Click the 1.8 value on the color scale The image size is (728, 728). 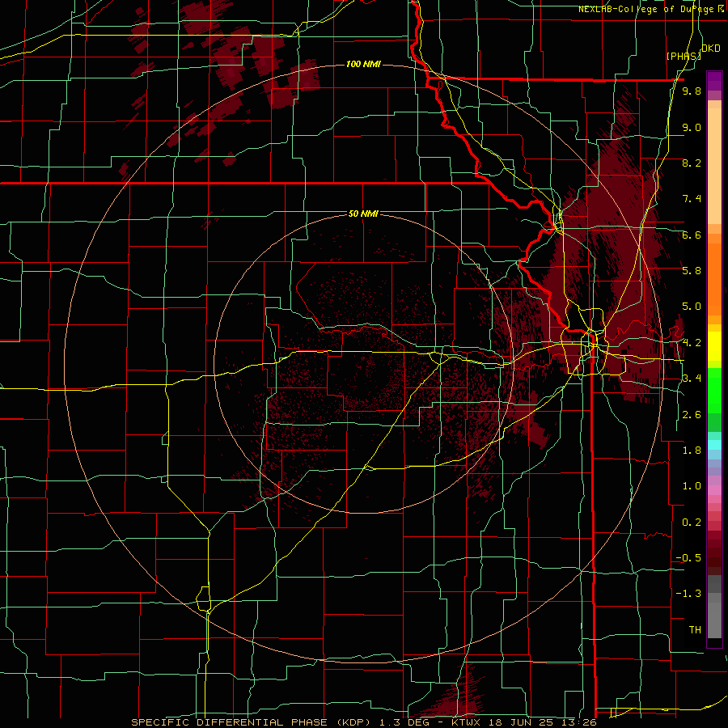692,451
